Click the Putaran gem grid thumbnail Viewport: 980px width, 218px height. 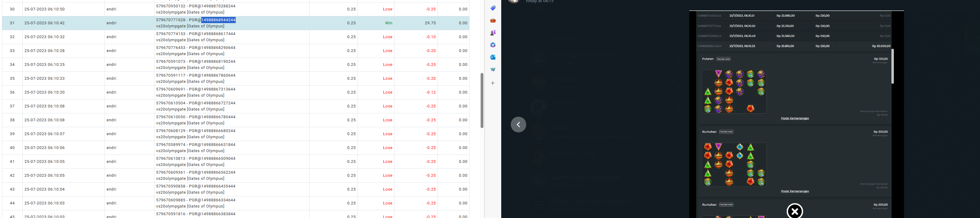(734, 91)
